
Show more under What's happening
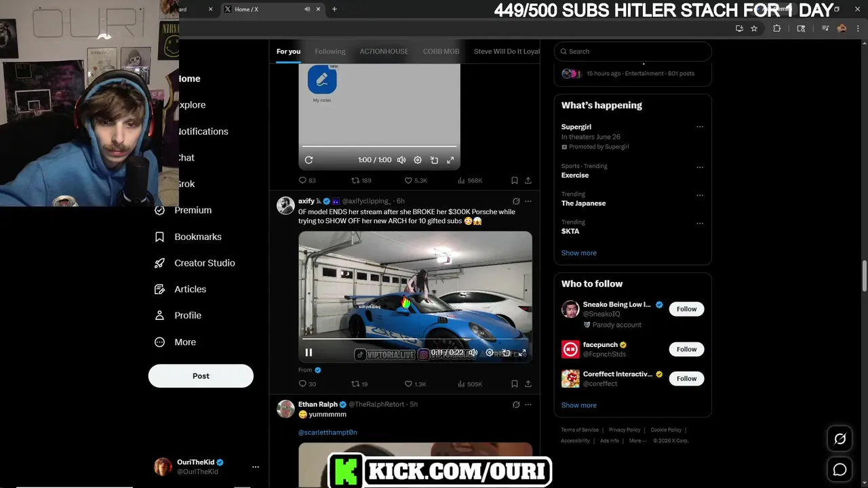pos(579,253)
